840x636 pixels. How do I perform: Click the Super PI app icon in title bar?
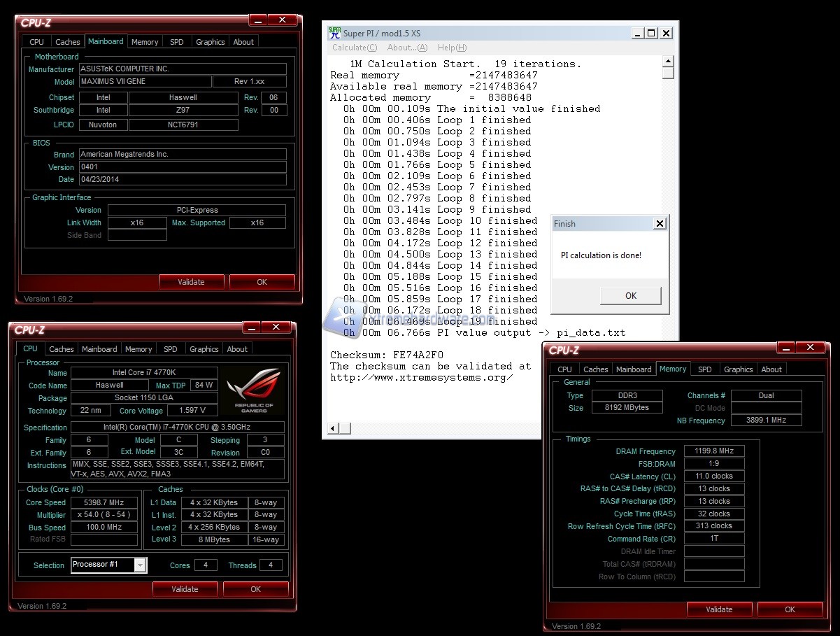point(335,33)
